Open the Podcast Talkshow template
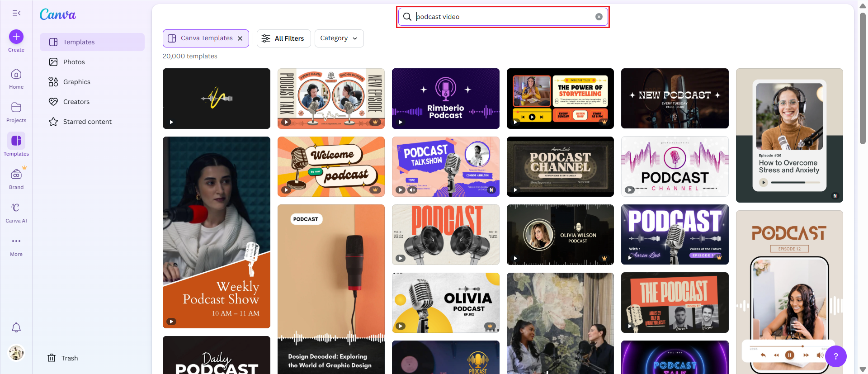The width and height of the screenshot is (868, 374). [446, 166]
